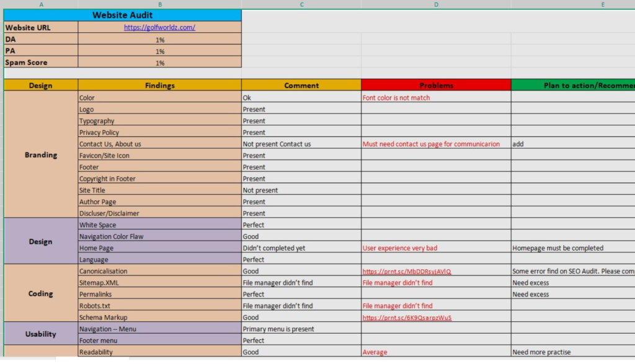The image size is (635, 364).
Task: Select the Typography findings cell
Action: pyautogui.click(x=159, y=121)
